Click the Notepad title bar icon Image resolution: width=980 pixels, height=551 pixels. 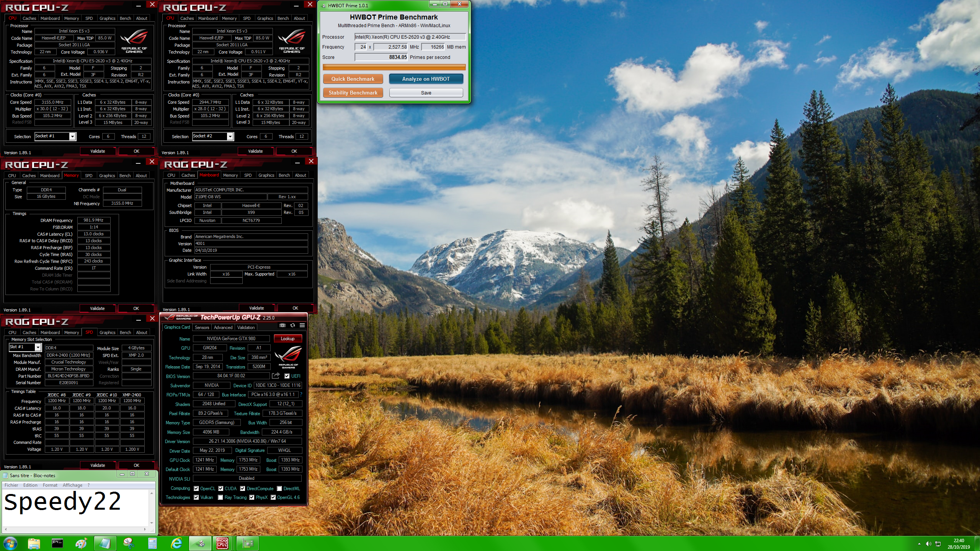tap(5, 475)
